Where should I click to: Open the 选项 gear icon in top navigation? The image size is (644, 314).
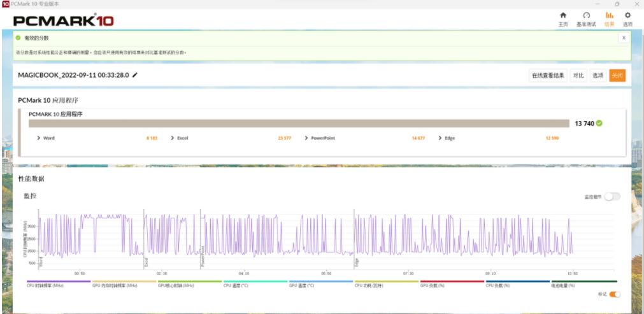pyautogui.click(x=627, y=18)
